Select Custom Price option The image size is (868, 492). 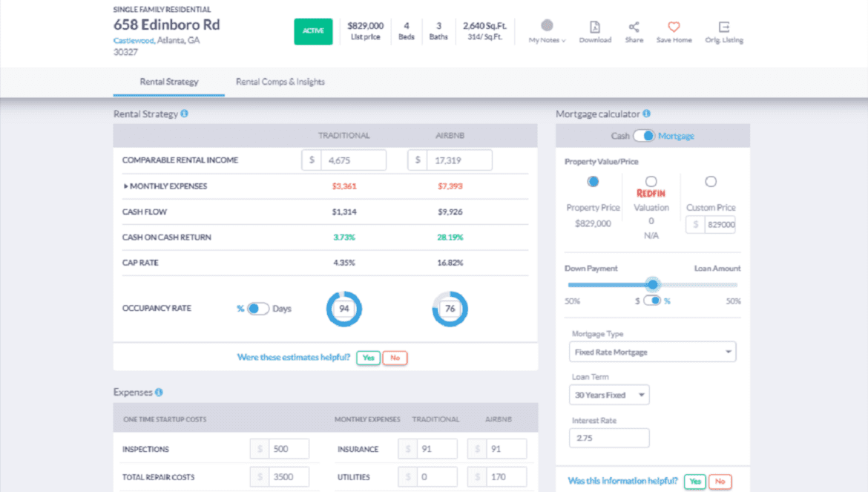[x=711, y=181]
